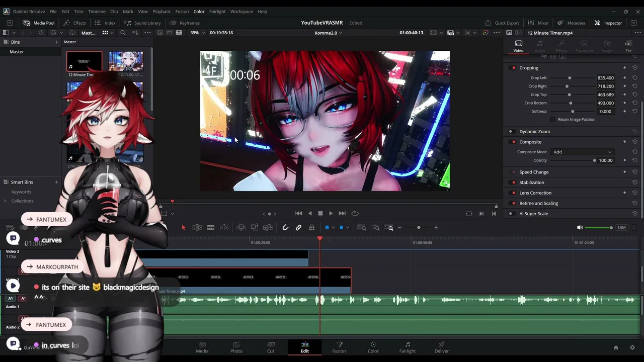
Task: Toggle the Composite enable switch
Action: [x=513, y=142]
